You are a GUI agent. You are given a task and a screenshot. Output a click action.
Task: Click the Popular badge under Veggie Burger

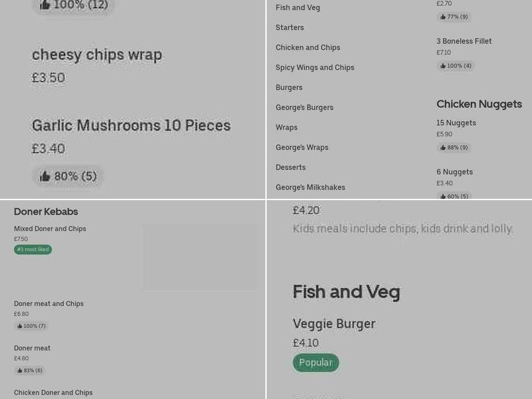[x=316, y=362]
